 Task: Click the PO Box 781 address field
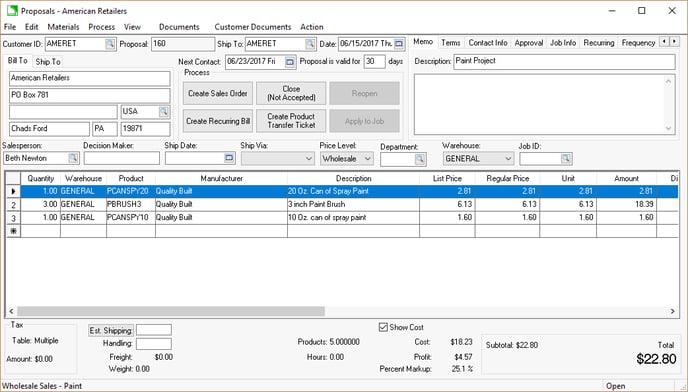90,95
